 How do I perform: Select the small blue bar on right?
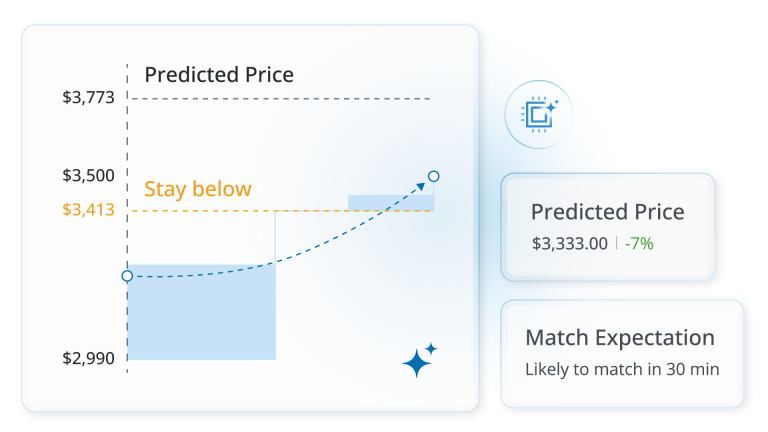390,202
